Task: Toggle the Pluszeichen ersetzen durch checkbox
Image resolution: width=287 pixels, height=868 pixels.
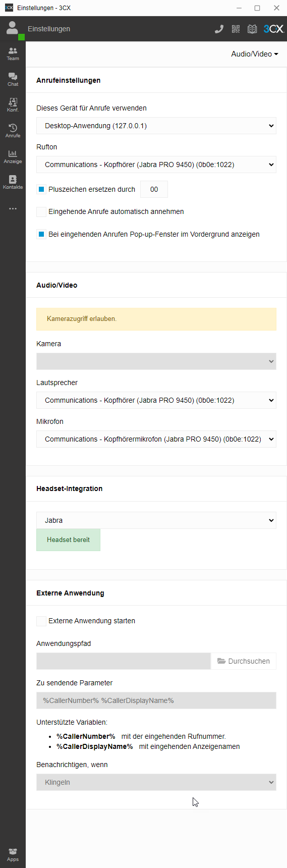Action: pyautogui.click(x=41, y=189)
